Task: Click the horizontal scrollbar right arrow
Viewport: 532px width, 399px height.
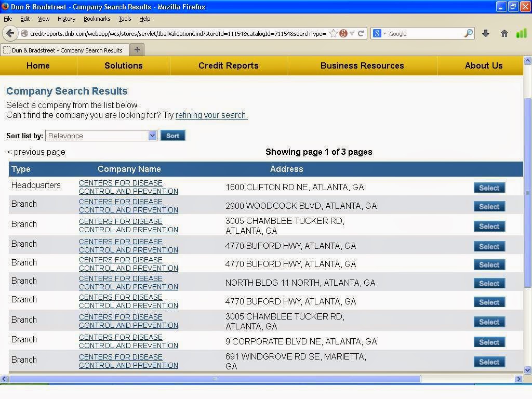Action: [x=518, y=379]
